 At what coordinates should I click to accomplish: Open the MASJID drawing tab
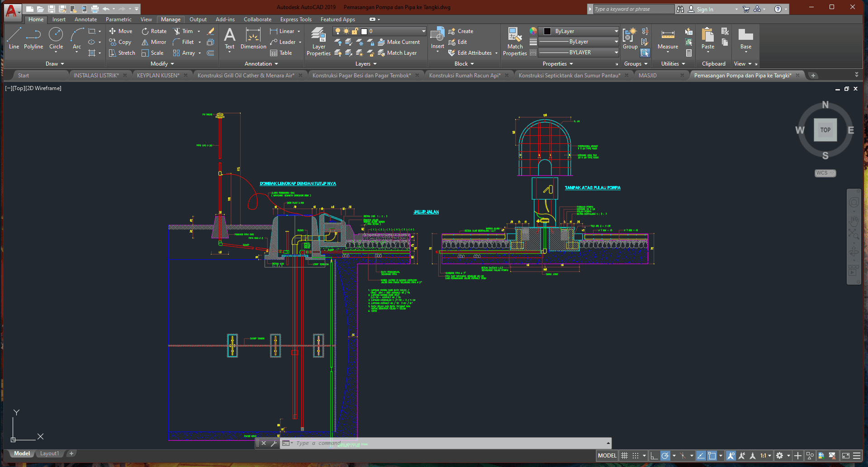tap(648, 76)
